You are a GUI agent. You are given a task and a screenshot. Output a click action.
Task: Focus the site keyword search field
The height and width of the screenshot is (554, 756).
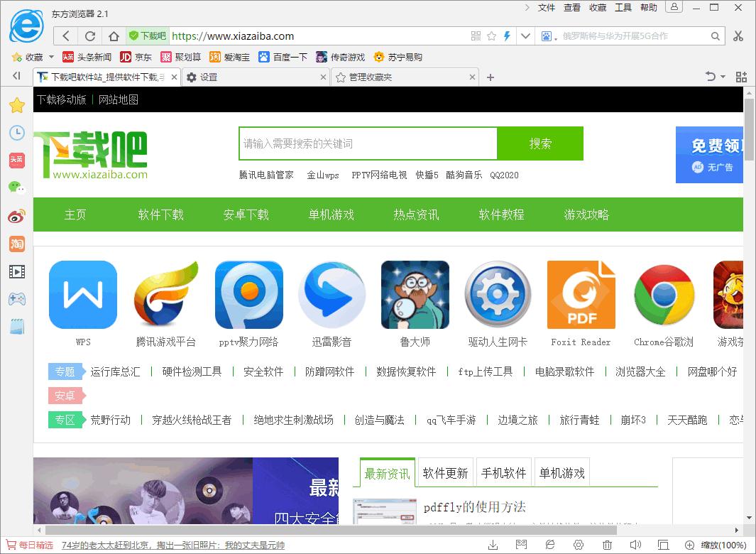click(368, 143)
